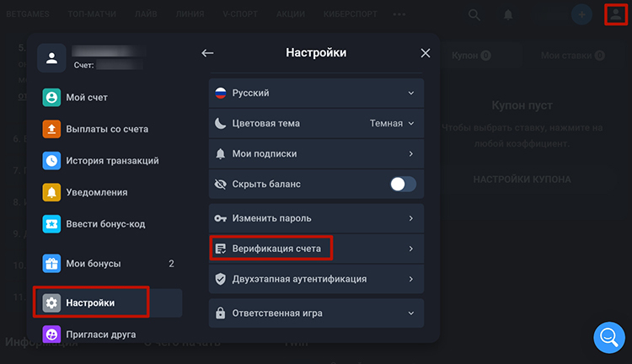Open Двухэтапная аутентификация option

coord(316,279)
